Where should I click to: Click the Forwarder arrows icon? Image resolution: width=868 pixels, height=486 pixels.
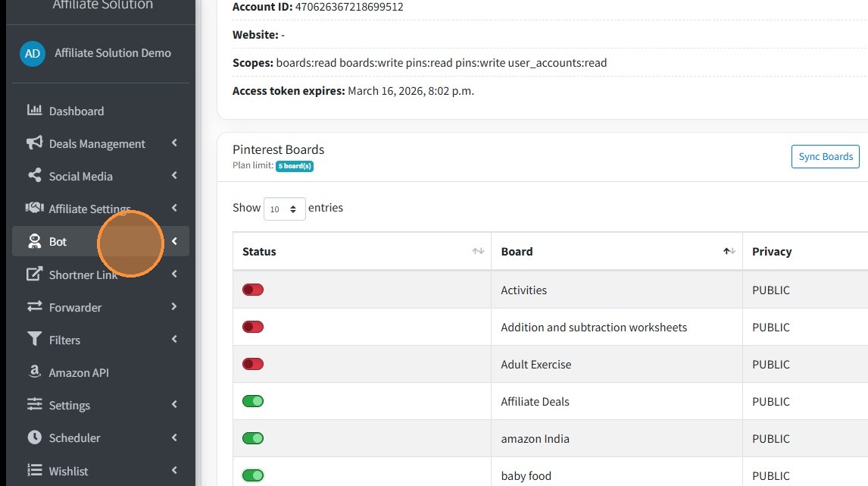point(34,307)
